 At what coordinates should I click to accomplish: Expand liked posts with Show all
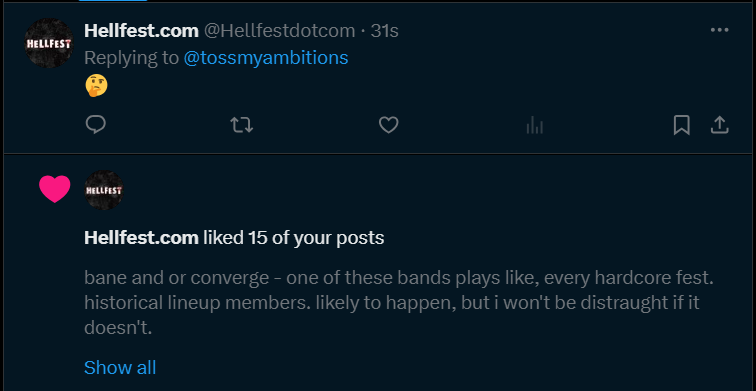point(120,367)
